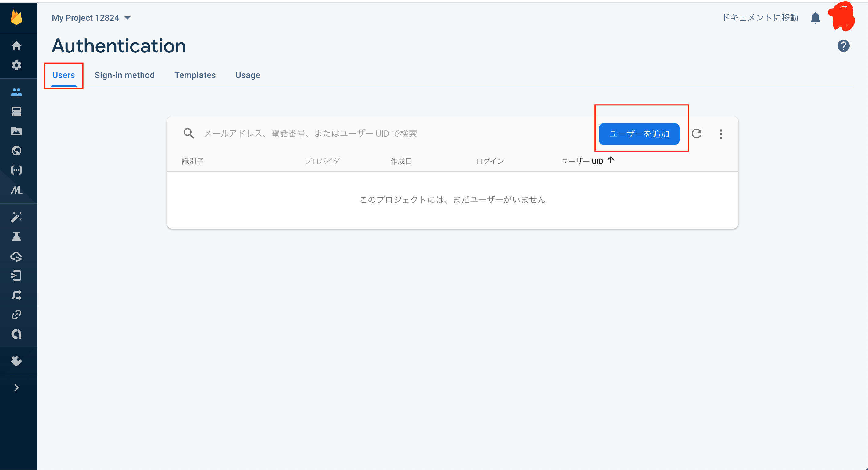Open the ドキュメントに移動 link

click(x=760, y=17)
